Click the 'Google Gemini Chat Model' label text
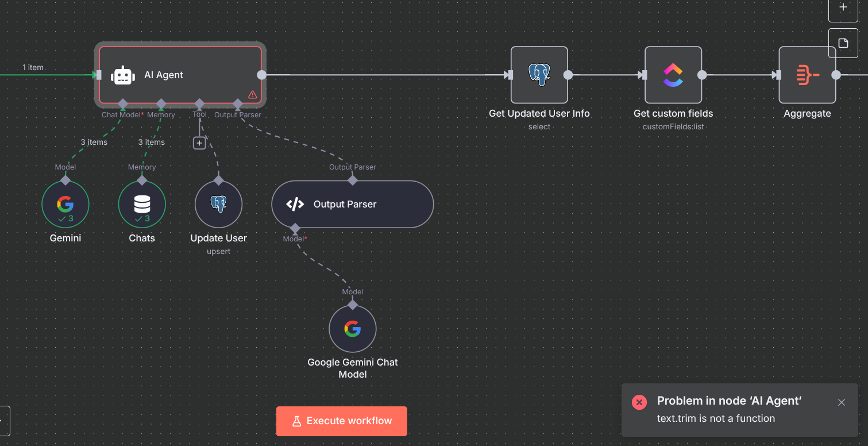 [353, 368]
